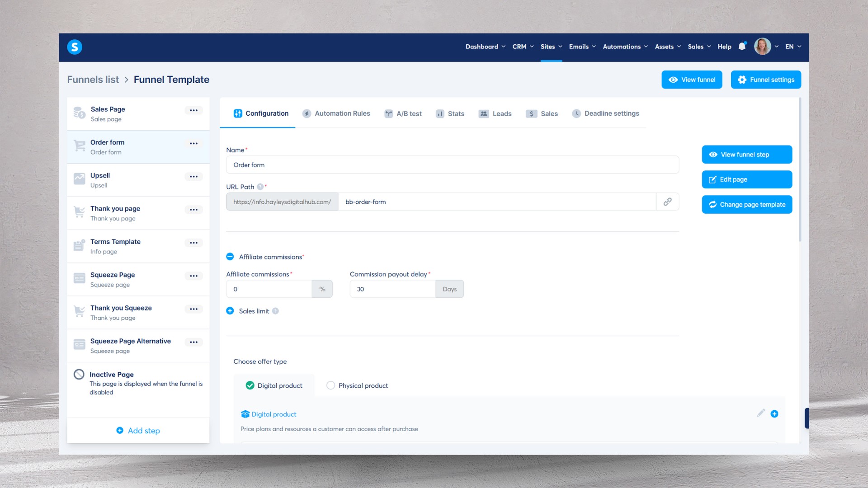
Task: Copy URL path link icon
Action: tap(667, 202)
